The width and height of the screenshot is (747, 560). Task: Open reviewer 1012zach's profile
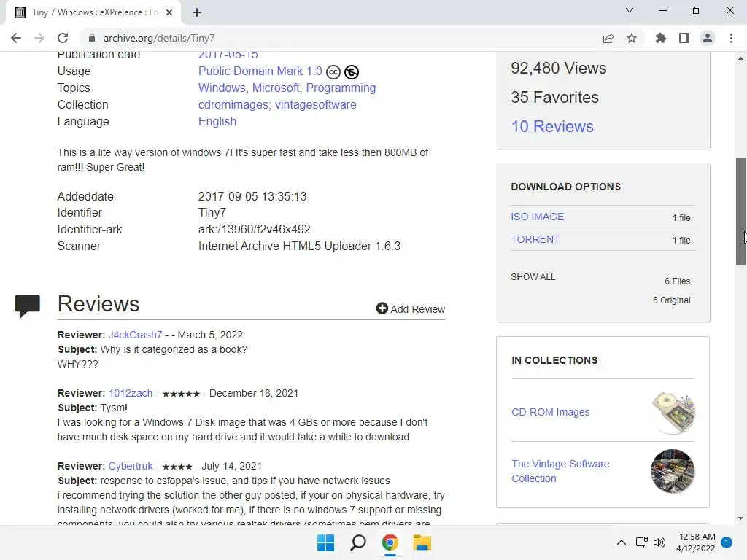click(131, 393)
